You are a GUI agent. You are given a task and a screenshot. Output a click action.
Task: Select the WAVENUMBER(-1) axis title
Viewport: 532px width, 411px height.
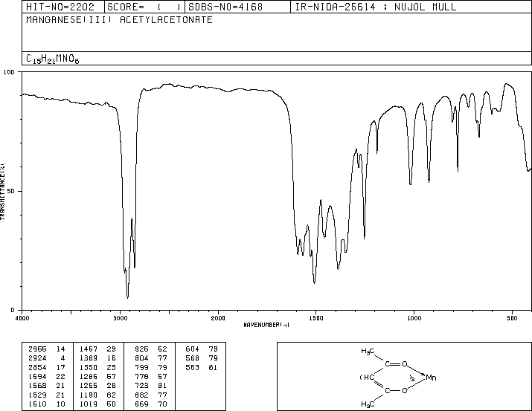pyautogui.click(x=266, y=325)
